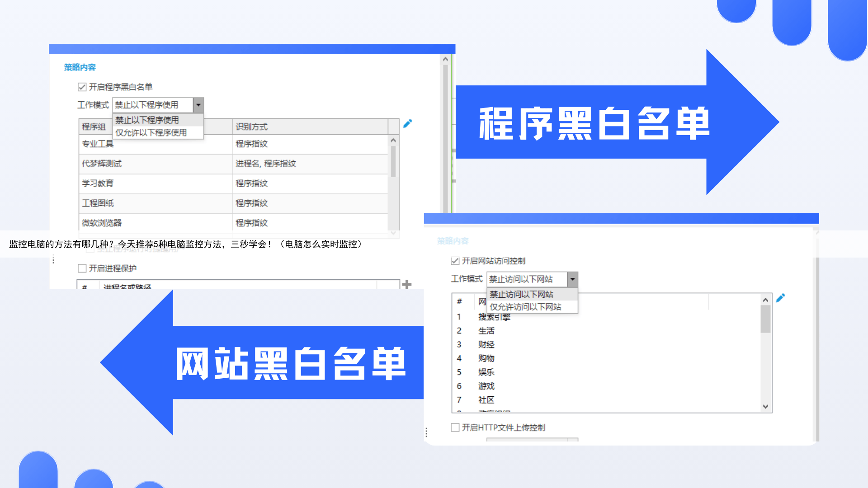868x488 pixels.
Task: Select 仅允许以下程序使用 option
Action: 151,133
